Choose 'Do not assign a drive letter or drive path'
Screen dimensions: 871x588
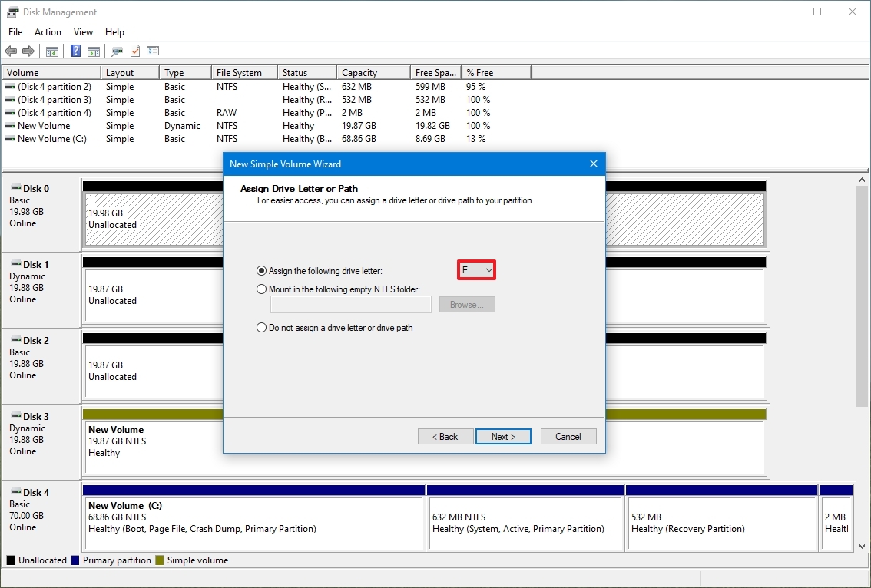pyautogui.click(x=261, y=328)
